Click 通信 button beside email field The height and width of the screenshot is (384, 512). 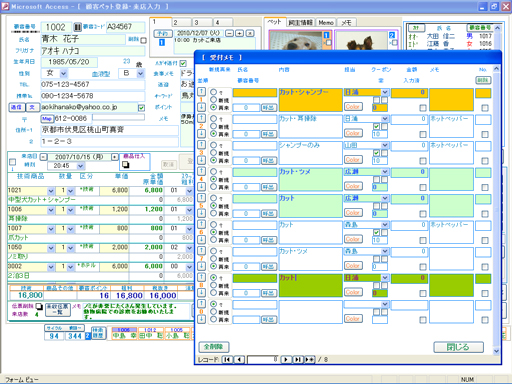click(x=17, y=107)
